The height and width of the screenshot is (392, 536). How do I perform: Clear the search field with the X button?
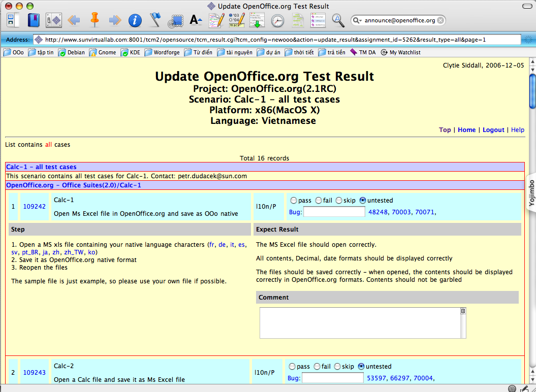[x=440, y=20]
